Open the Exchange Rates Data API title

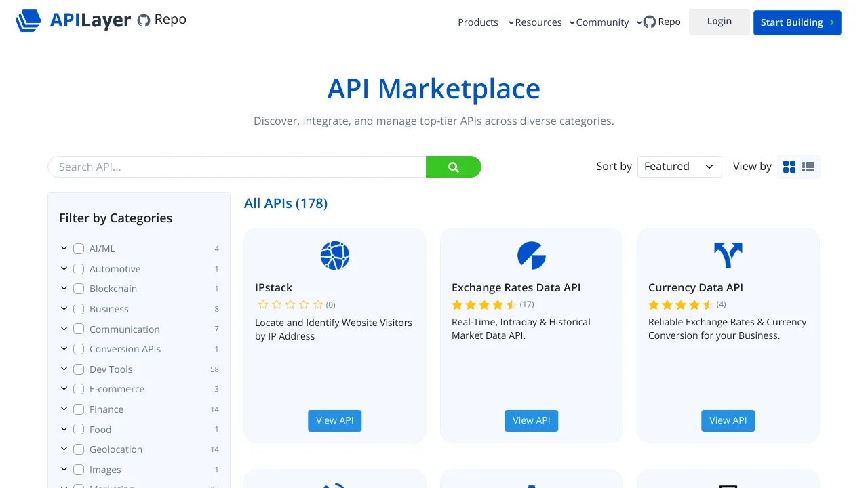coord(516,287)
